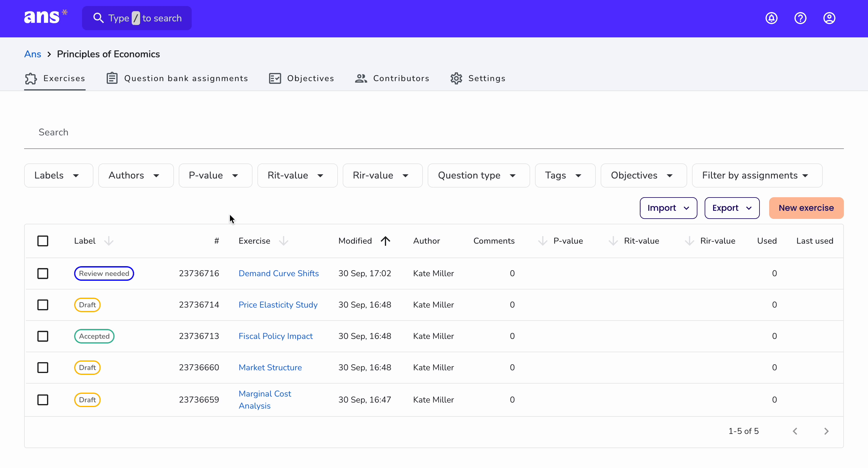The height and width of the screenshot is (468, 868).
Task: Click the Author column header
Action: coord(426,241)
